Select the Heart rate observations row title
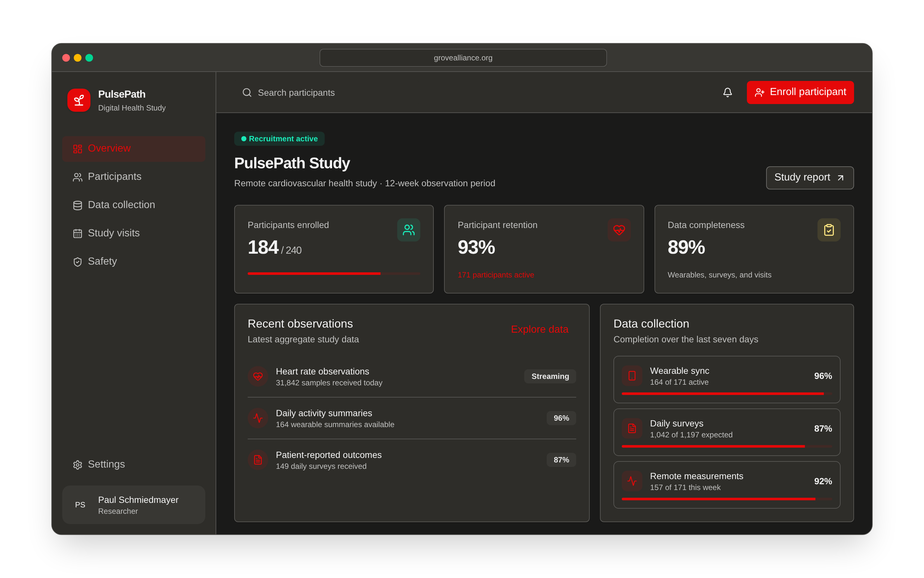The height and width of the screenshot is (578, 924). tap(323, 372)
